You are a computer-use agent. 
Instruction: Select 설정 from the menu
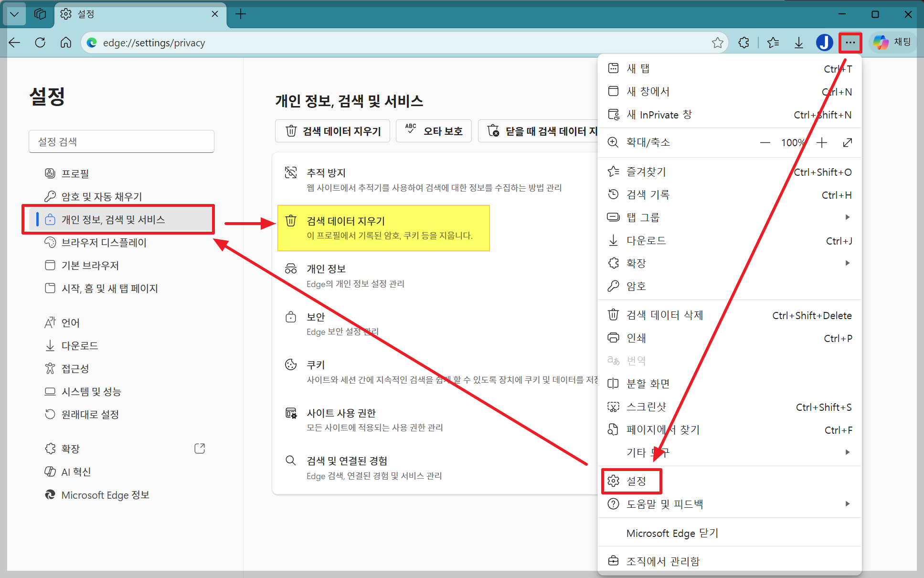coord(636,481)
